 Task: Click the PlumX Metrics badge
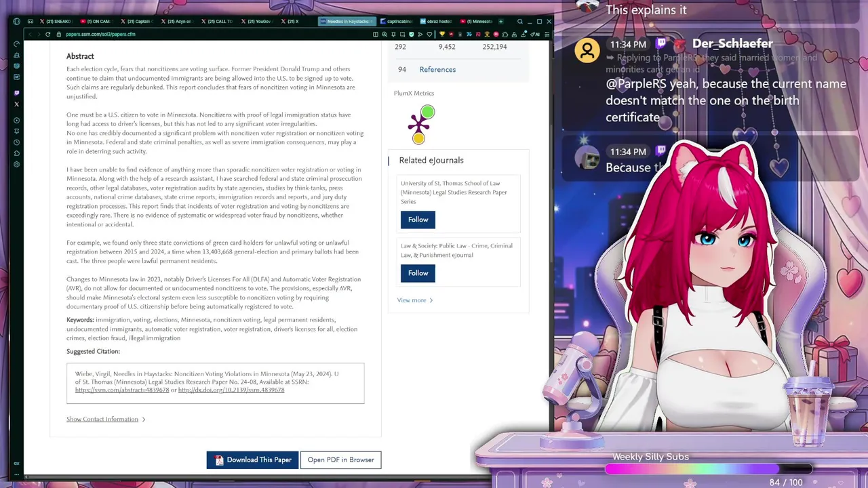click(420, 125)
